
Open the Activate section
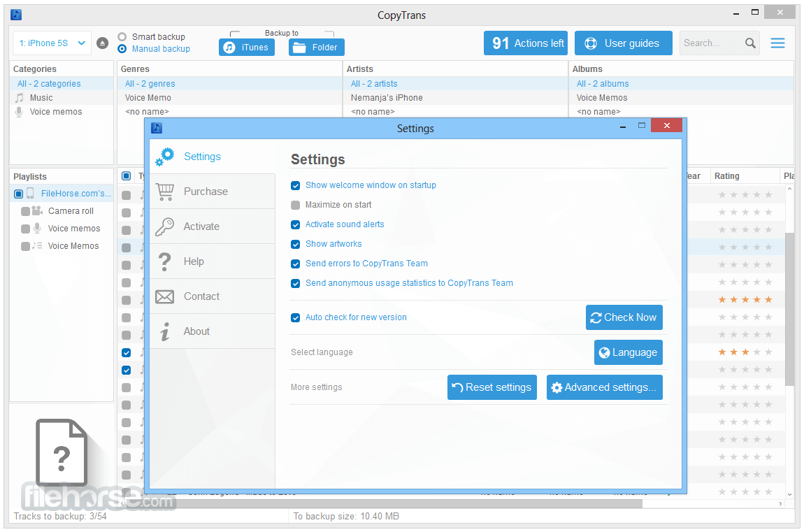tap(213, 227)
